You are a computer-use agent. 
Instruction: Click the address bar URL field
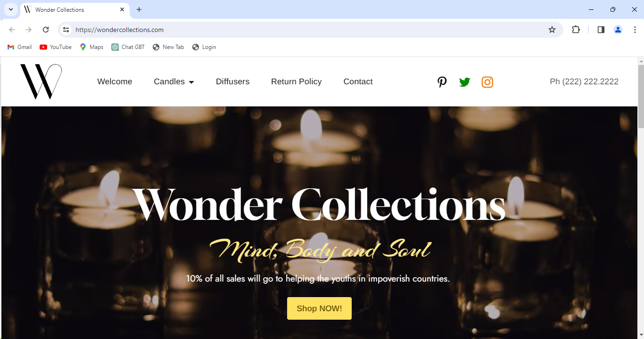306,30
